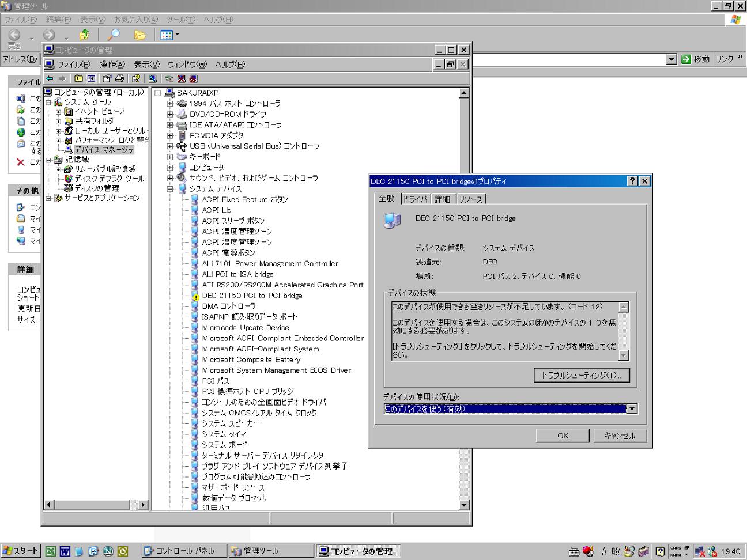Click キャンセル in properties dialog
This screenshot has height=560, width=747.
[620, 436]
